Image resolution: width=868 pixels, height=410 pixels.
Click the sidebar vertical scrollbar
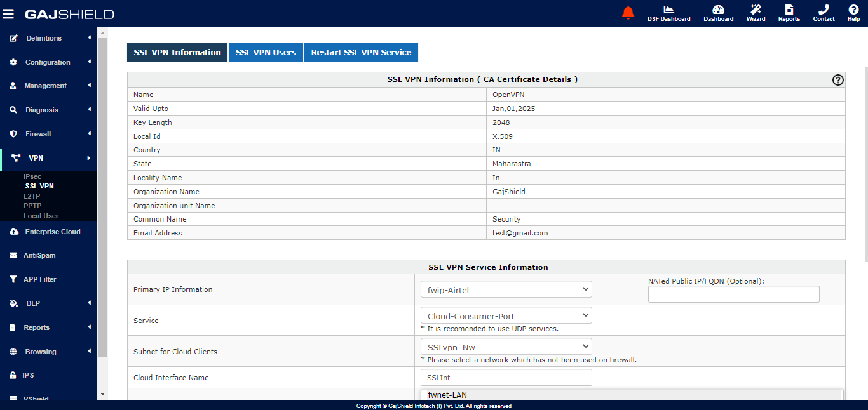click(x=102, y=197)
